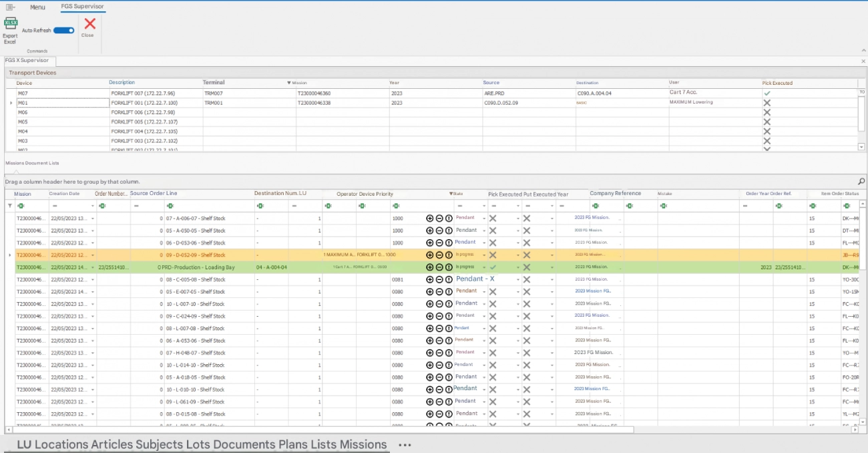Click the search magnifier icon in missions grid
Screen dimensions: 868x453
tap(861, 181)
